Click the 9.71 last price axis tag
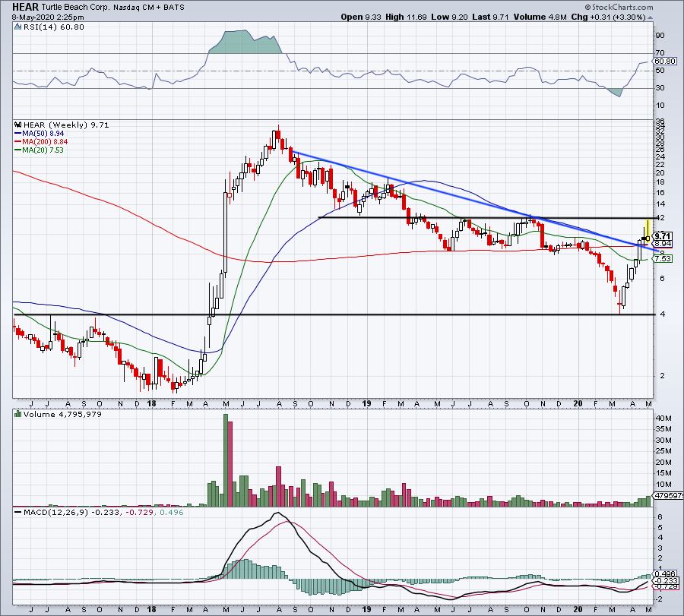Image resolution: width=684 pixels, height=616 pixels. tap(663, 236)
